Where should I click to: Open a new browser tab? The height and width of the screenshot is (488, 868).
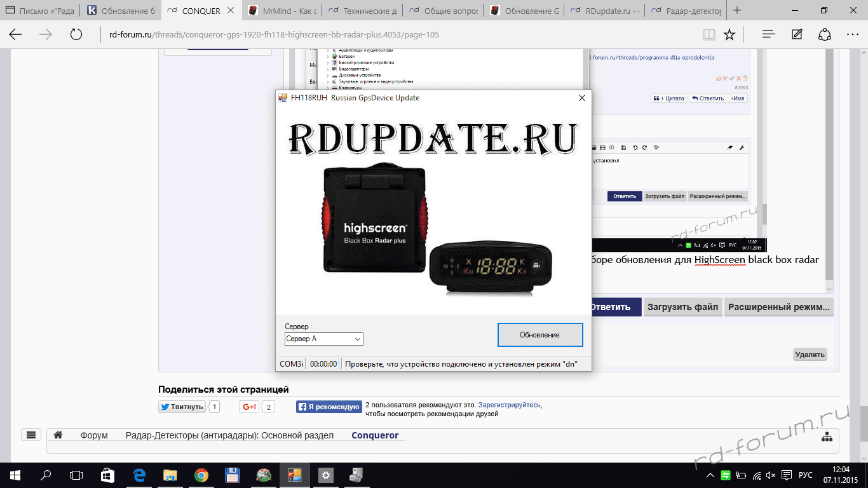pos(737,11)
